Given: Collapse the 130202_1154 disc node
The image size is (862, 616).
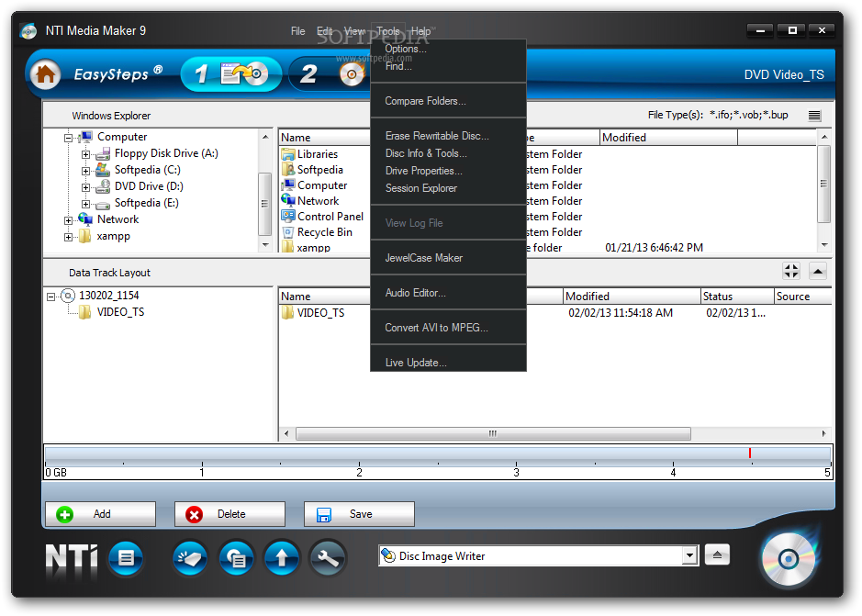Looking at the screenshot, I should pos(51,297).
